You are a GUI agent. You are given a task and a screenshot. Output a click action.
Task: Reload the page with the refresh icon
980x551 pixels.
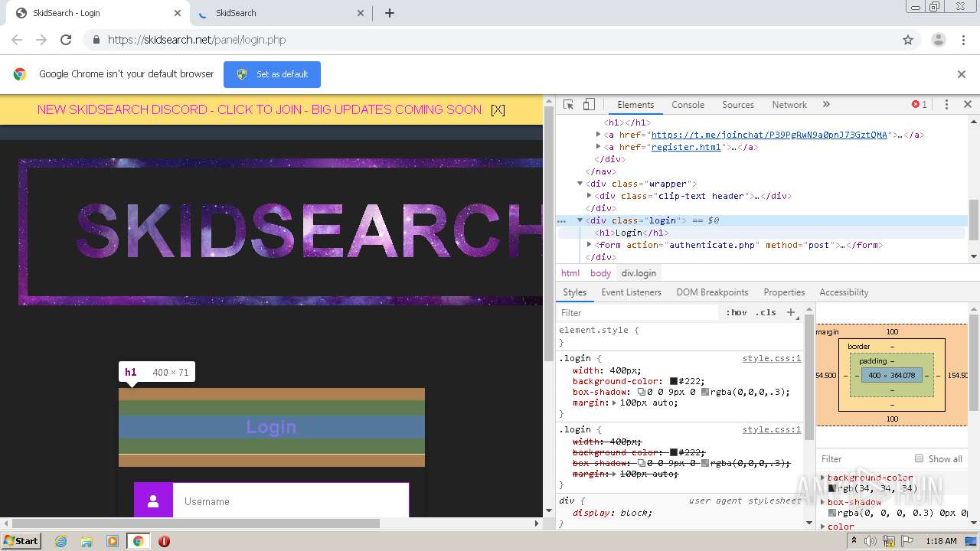66,40
